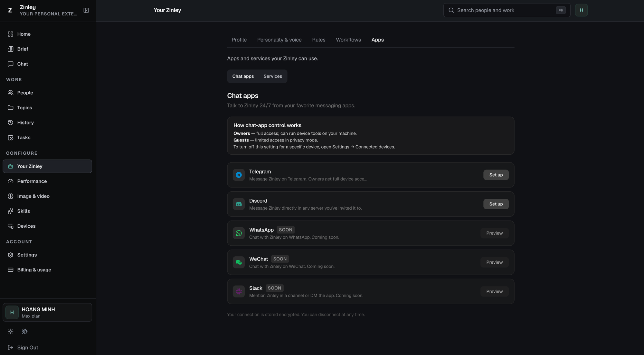Switch to the Profile tab
Viewport: 644px width, 355px height.
point(239,40)
